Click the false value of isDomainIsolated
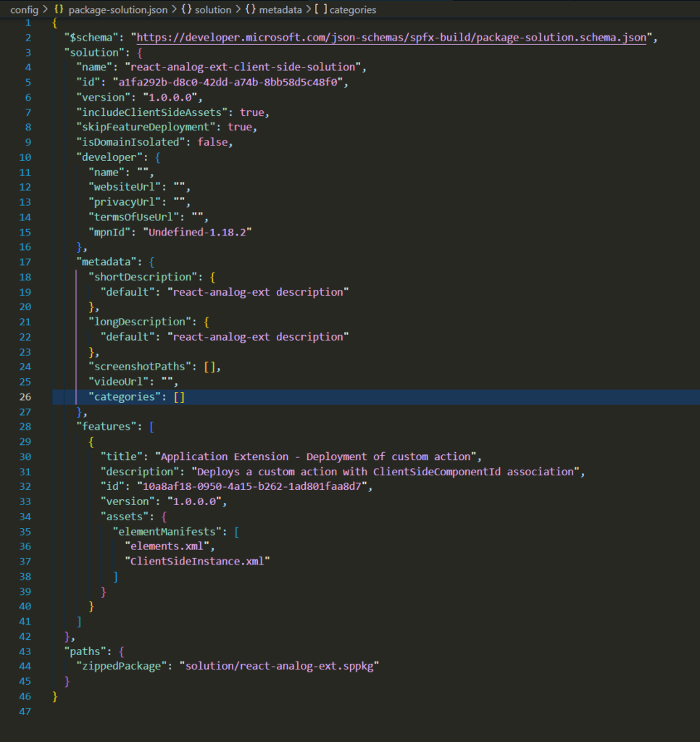The height and width of the screenshot is (742, 700). (214, 142)
